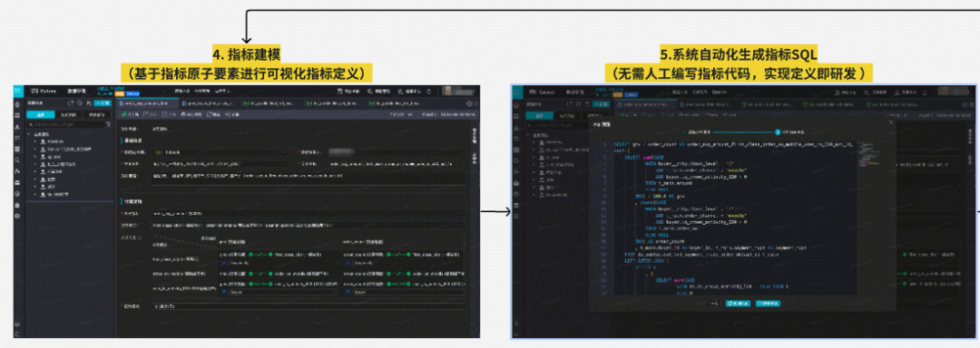Image resolution: width=980 pixels, height=348 pixels.
Task: Click the filter icon beside the tree search box
Action: [107, 125]
